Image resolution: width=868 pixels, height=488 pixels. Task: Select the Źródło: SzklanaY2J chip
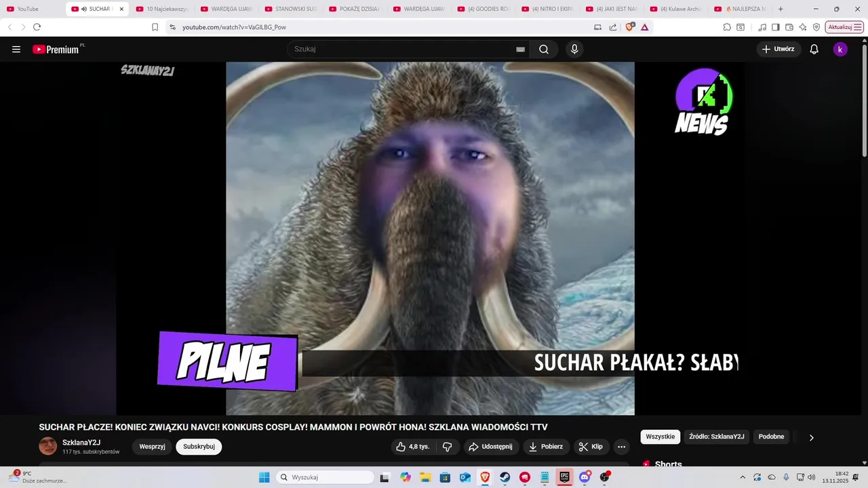tap(717, 436)
